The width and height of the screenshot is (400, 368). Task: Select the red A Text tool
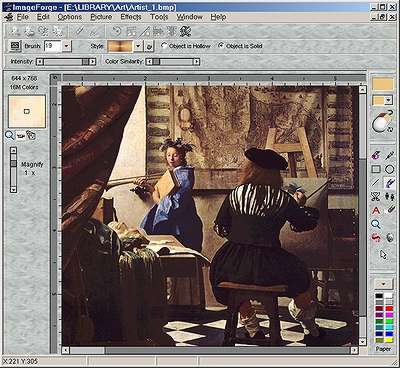pos(376,210)
